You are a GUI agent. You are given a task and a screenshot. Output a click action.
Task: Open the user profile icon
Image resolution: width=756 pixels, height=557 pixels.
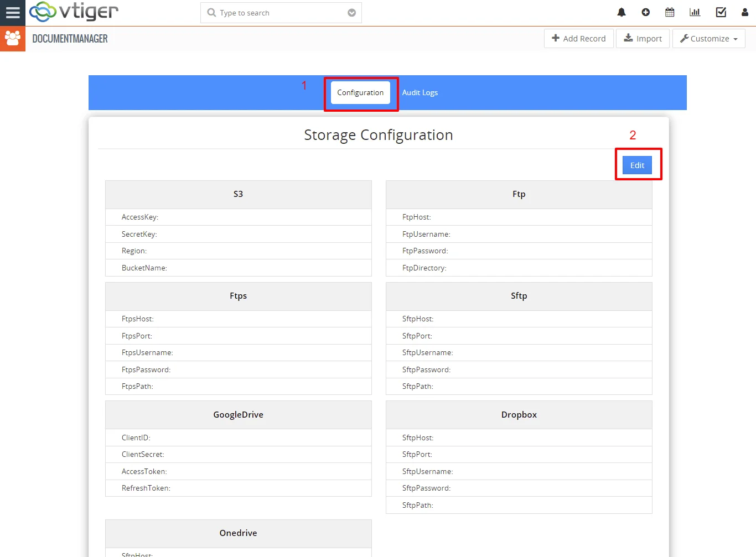[744, 12]
